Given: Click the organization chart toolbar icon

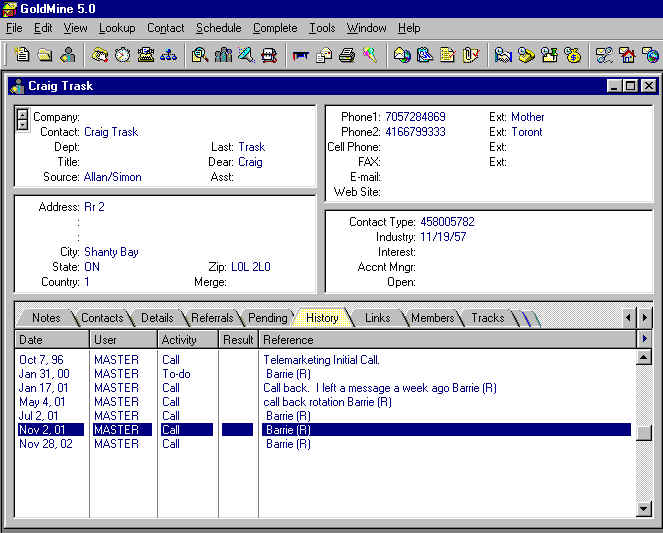Looking at the screenshot, I should pyautogui.click(x=168, y=55).
